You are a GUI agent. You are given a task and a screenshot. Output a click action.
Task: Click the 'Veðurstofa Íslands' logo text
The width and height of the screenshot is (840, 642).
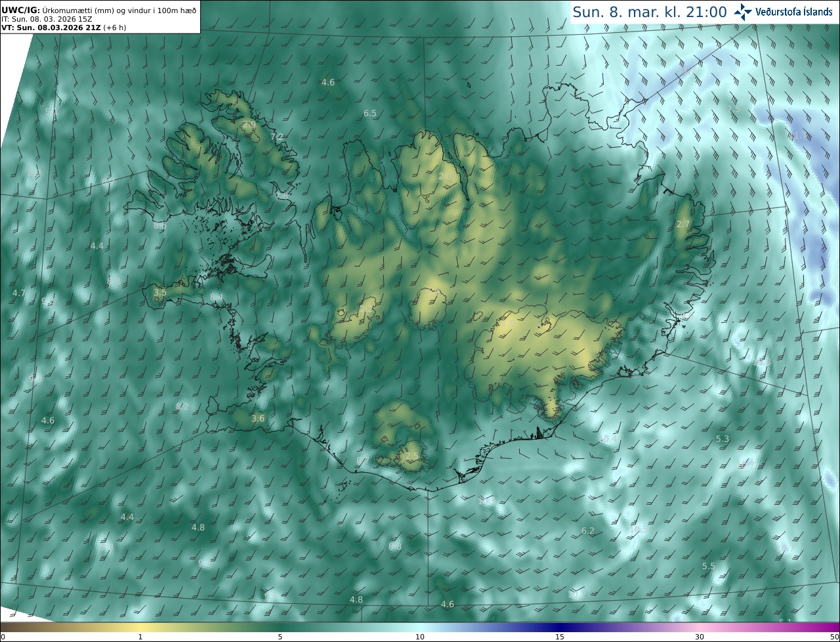[794, 12]
